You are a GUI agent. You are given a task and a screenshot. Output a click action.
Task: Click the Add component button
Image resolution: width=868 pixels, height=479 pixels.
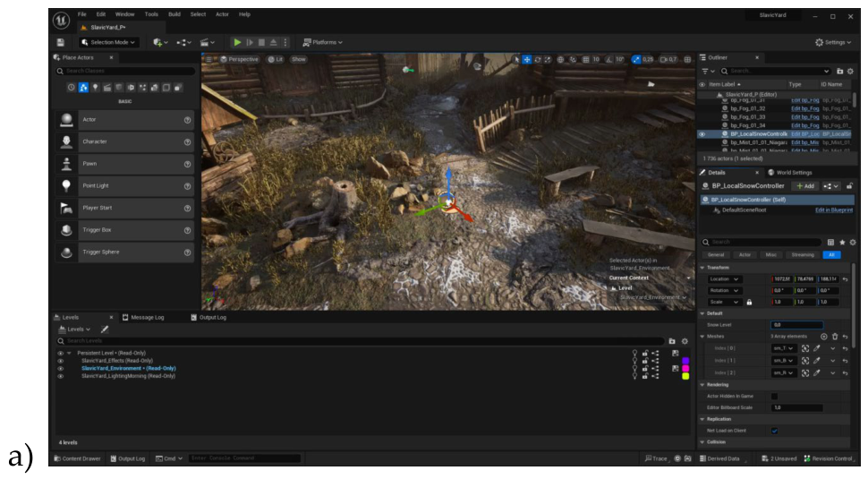pos(805,186)
